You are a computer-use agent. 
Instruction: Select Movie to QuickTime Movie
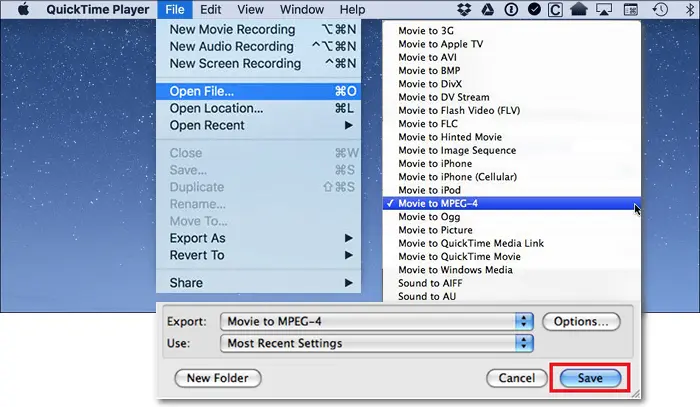[x=512, y=257]
